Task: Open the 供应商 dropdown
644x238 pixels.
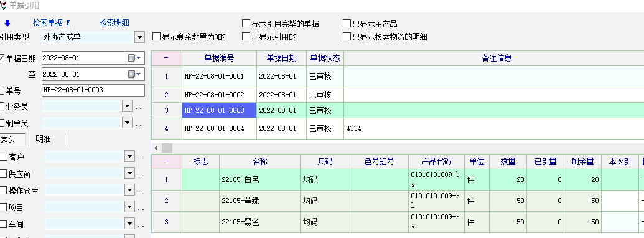Action: click(130, 173)
